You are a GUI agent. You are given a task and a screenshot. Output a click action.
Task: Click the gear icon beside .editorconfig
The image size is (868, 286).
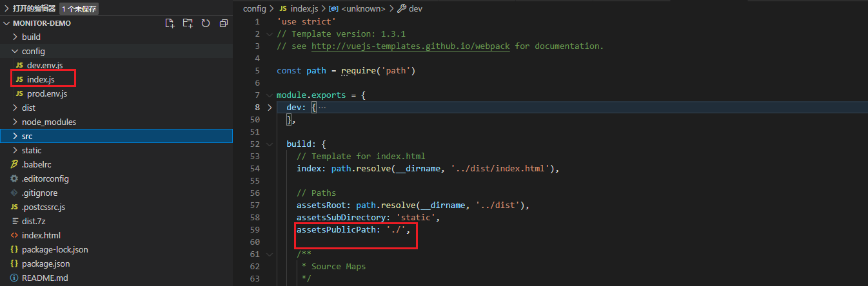[14, 179]
